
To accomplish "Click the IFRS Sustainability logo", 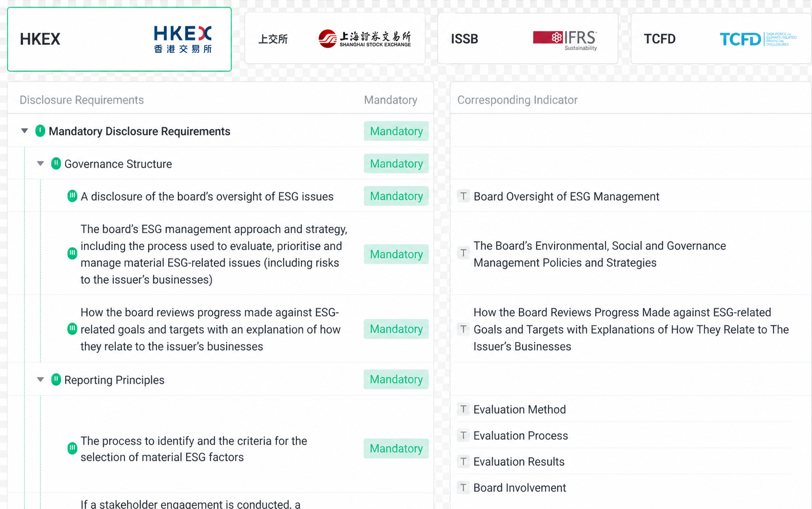I will coord(565,39).
